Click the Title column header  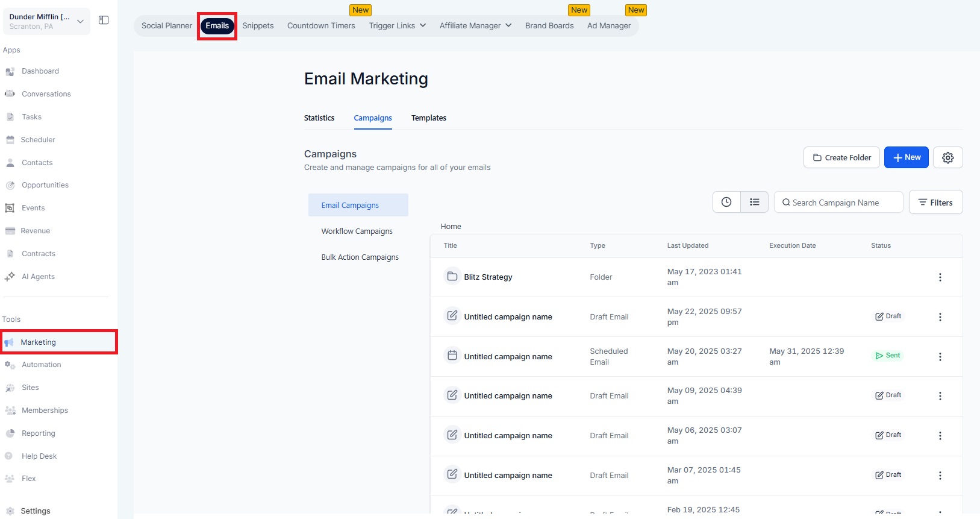click(450, 245)
